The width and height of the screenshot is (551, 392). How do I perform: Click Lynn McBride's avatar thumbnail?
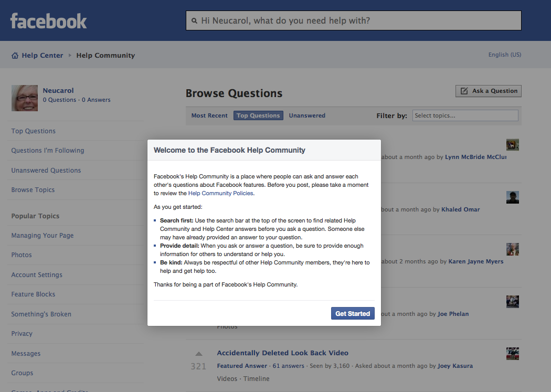click(512, 145)
